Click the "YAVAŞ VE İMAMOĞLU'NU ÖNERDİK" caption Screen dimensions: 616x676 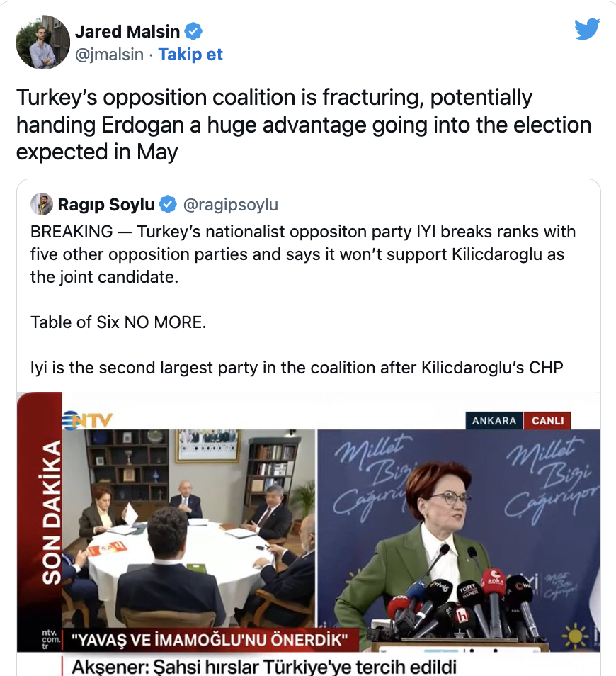[x=210, y=642]
